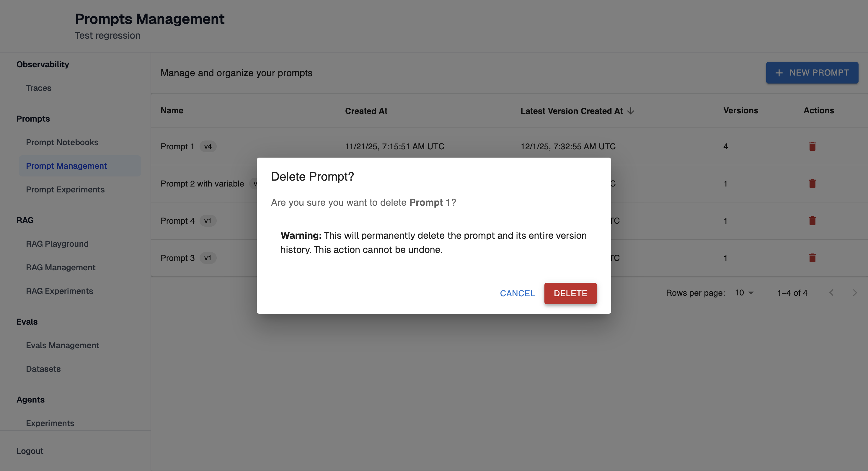Click trash icon for Prompt 1 row
Screen dimensions: 868x471
click(x=812, y=146)
